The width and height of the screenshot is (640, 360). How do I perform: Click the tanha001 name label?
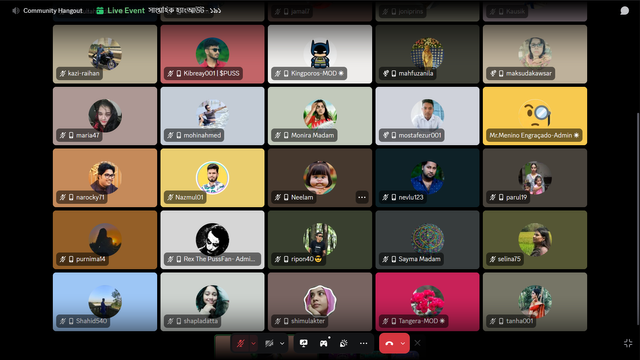click(520, 321)
